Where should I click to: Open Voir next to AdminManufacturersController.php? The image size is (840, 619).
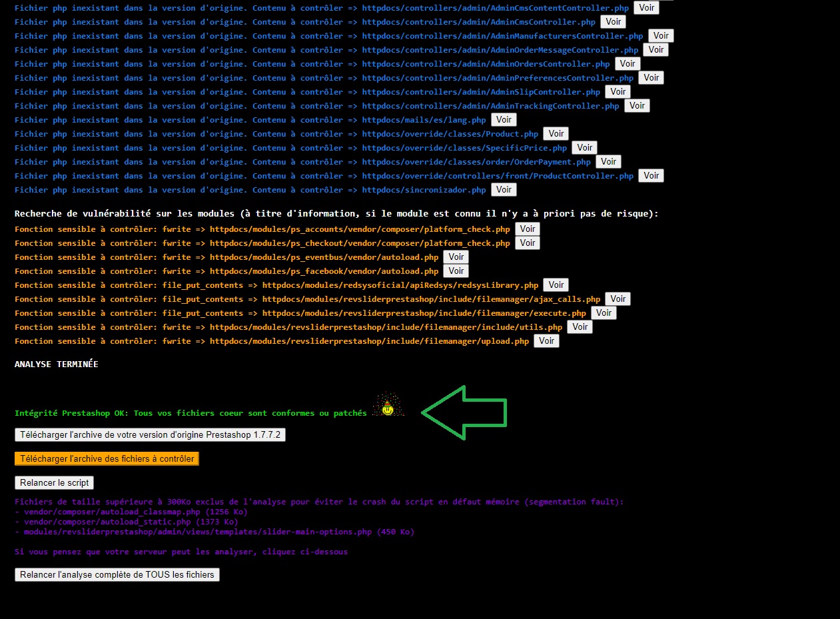661,36
